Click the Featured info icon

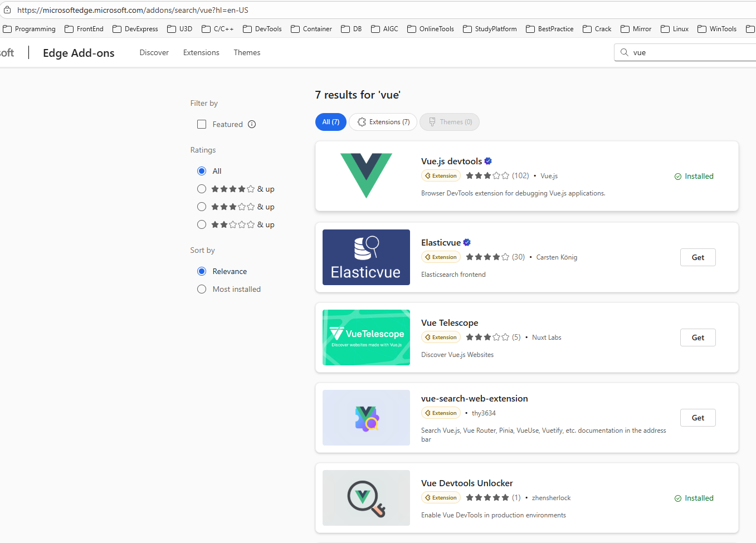[252, 124]
